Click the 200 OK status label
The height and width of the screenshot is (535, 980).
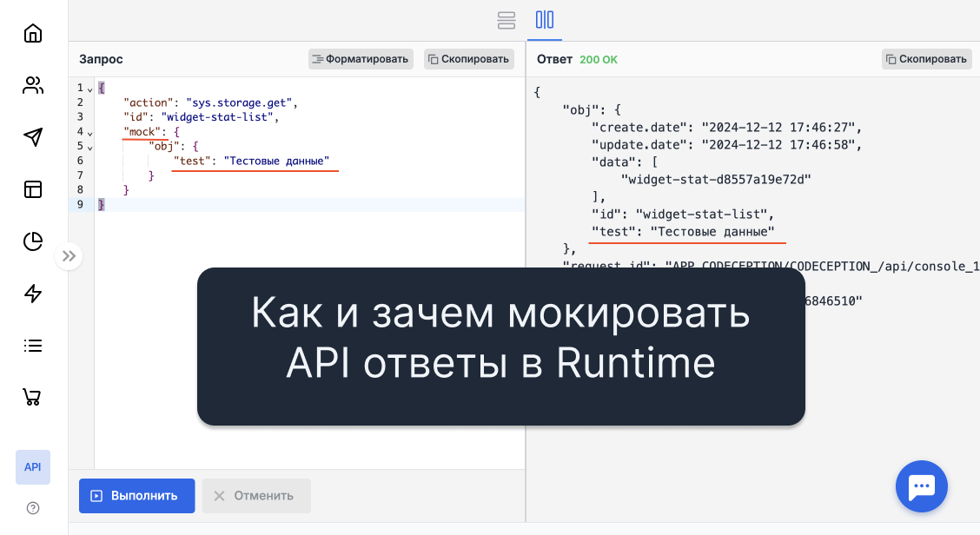598,59
